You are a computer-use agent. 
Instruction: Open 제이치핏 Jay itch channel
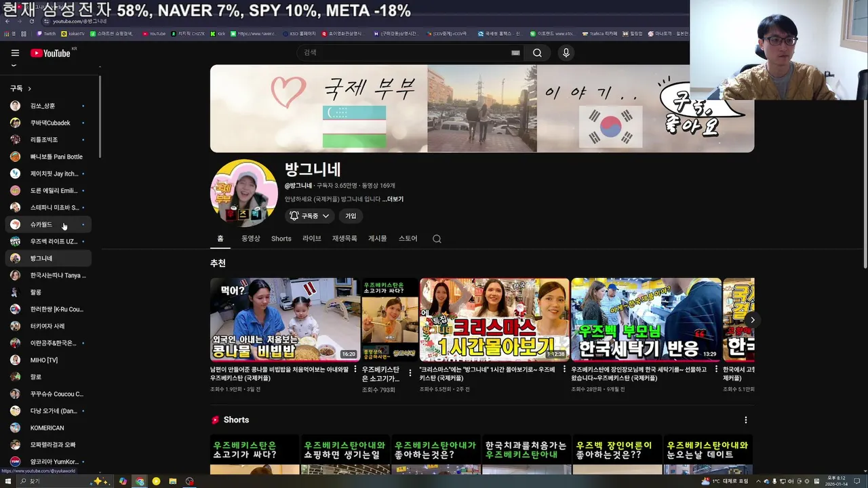[49, 174]
